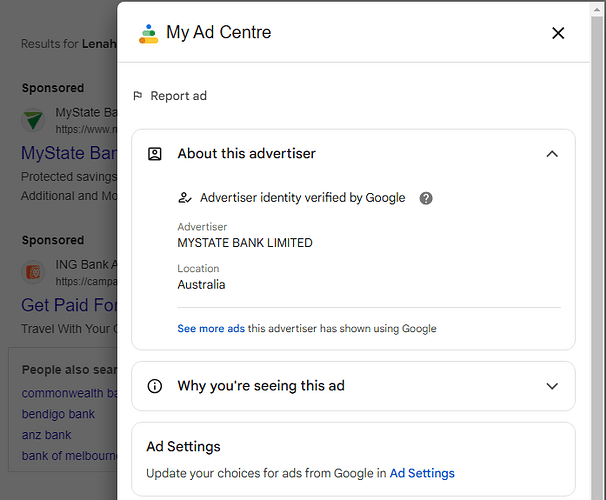Open the Report ad option
Screen dimensions: 606x500
pos(170,95)
